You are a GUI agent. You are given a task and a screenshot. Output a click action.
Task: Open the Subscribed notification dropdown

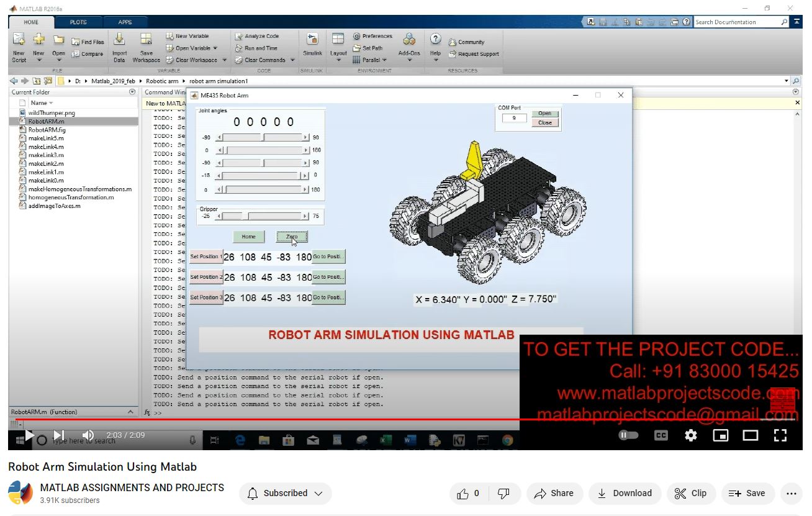point(286,494)
